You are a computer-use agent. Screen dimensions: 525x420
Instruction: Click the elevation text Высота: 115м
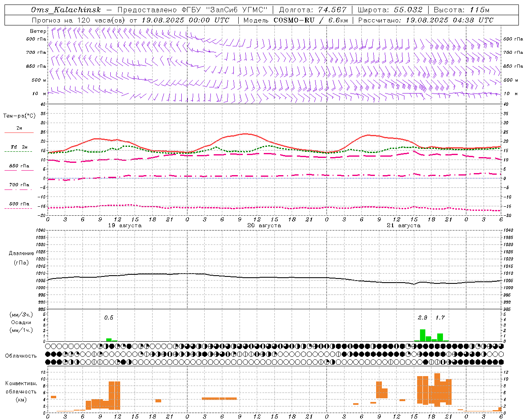click(461, 10)
